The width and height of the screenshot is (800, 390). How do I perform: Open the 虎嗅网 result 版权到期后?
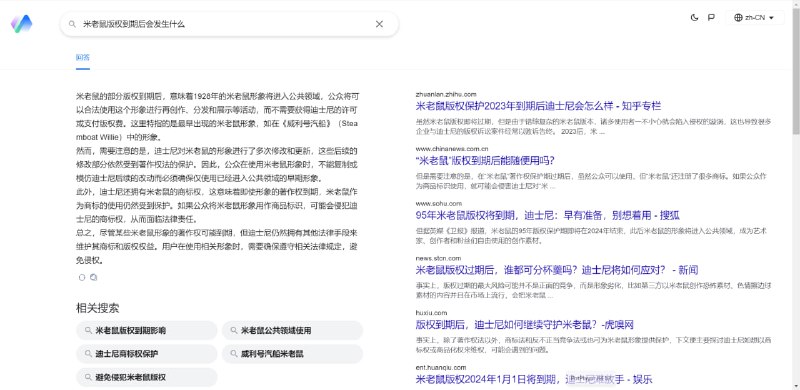click(524, 325)
